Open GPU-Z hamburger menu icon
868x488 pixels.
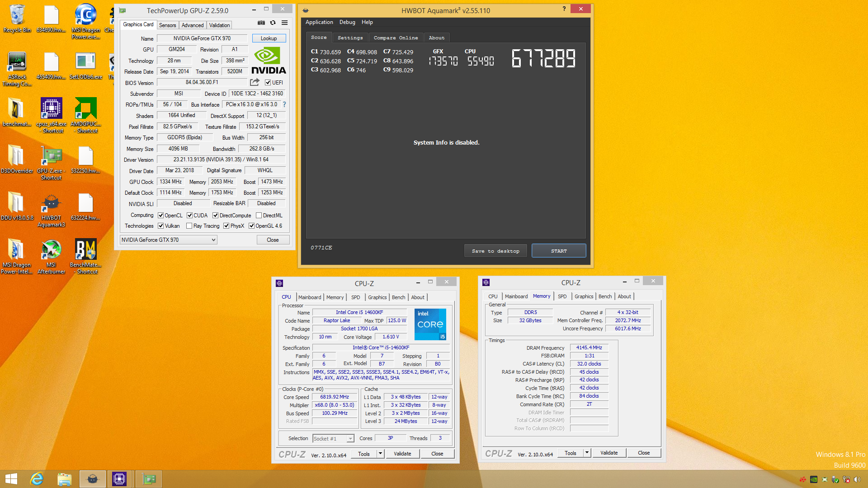coord(285,23)
